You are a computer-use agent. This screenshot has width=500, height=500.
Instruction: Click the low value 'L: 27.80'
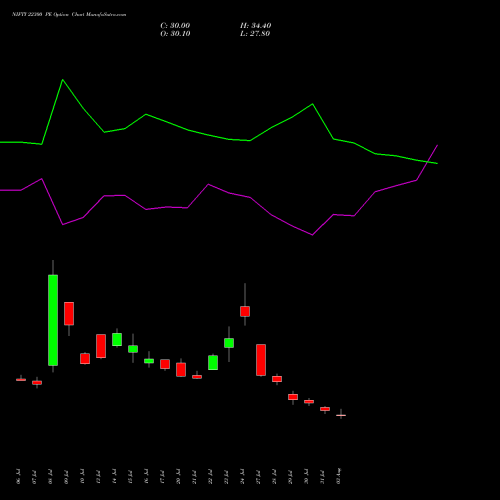click(255, 34)
